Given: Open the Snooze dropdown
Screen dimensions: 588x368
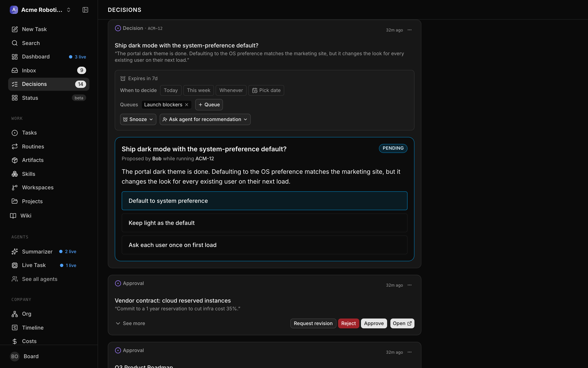Looking at the screenshot, I should (138, 120).
